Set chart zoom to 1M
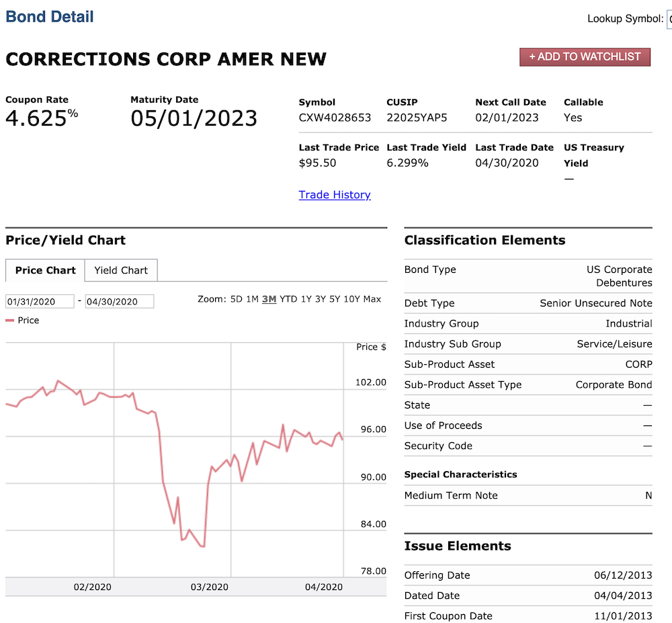 (252, 299)
